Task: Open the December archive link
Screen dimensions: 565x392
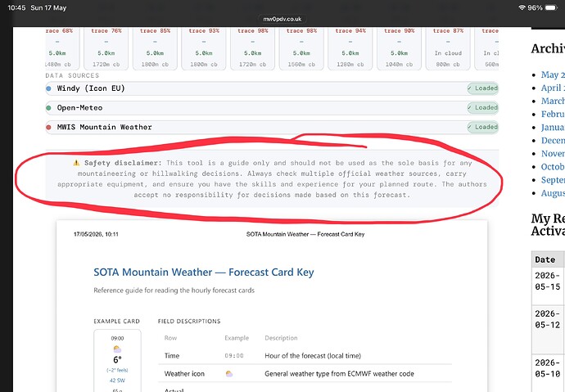Action: tap(553, 141)
